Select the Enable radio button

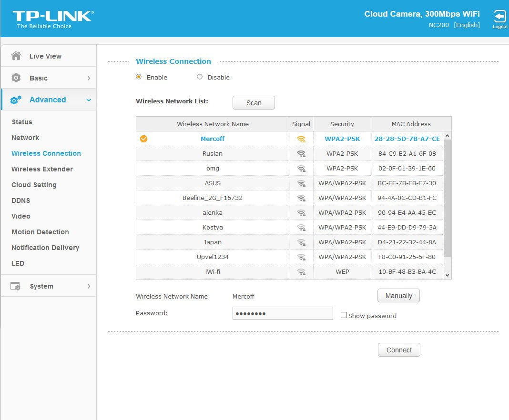pyautogui.click(x=139, y=77)
